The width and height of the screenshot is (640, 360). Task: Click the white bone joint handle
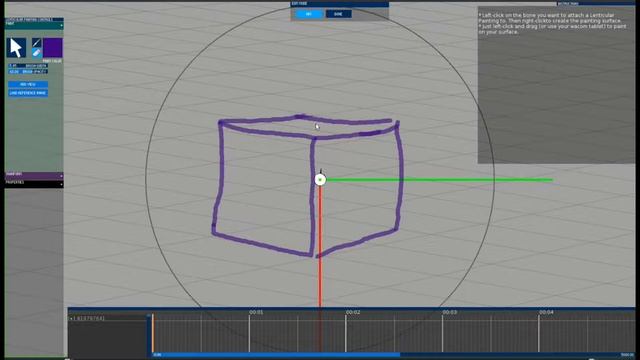(320, 180)
